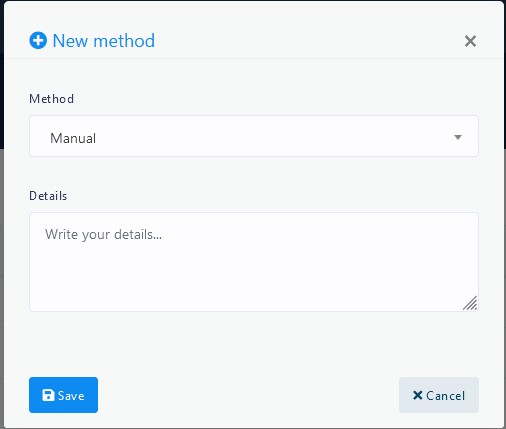Select the 'Manual' text in Method selector
This screenshot has height=429, width=506.
[73, 138]
